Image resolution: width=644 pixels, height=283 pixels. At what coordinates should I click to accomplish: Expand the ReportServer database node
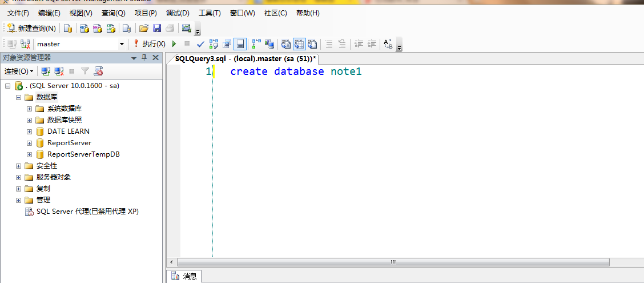coord(29,143)
